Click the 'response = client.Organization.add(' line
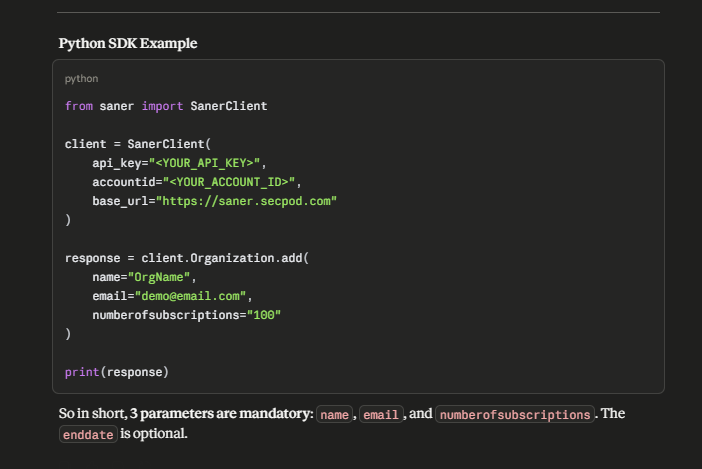Screen dimensions: 702x469 (187, 258)
